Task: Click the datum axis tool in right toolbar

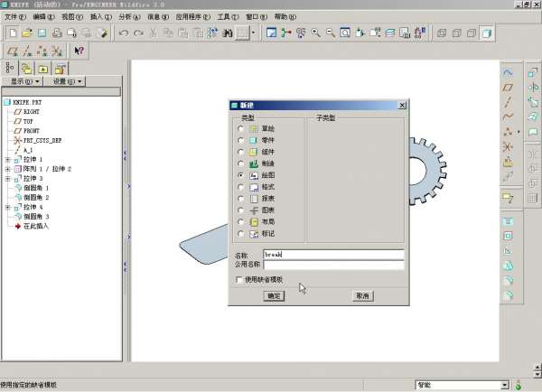Action: click(508, 102)
